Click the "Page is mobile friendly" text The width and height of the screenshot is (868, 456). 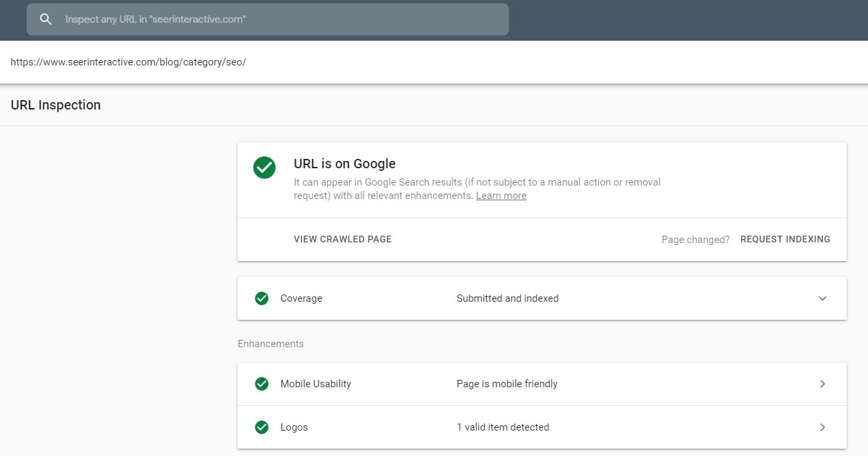pos(507,384)
